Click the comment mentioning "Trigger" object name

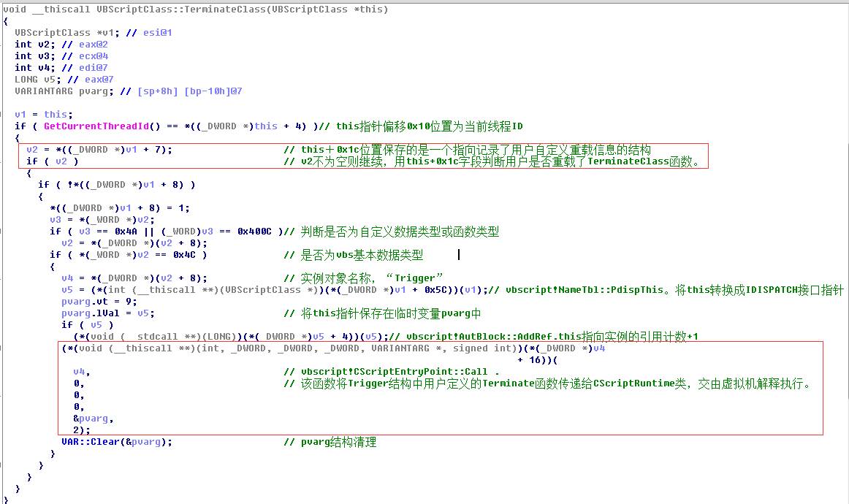[x=363, y=278]
